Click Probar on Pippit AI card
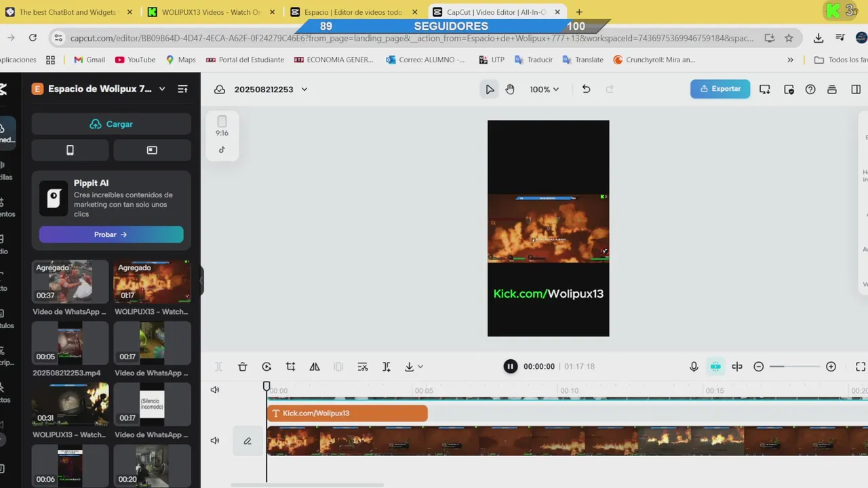The width and height of the screenshot is (868, 488). [111, 235]
